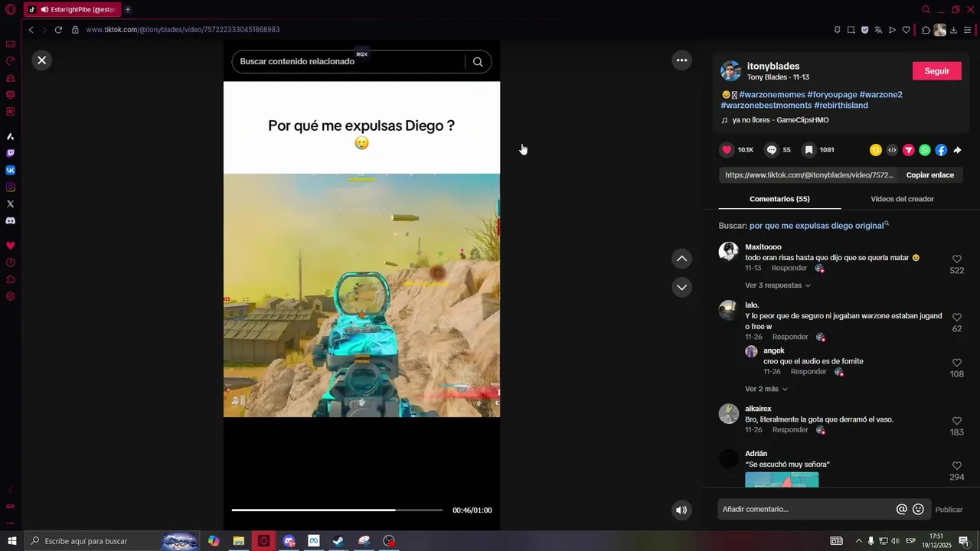Screen dimensions: 980x551
Task: Mute the video sound
Action: [x=681, y=510]
